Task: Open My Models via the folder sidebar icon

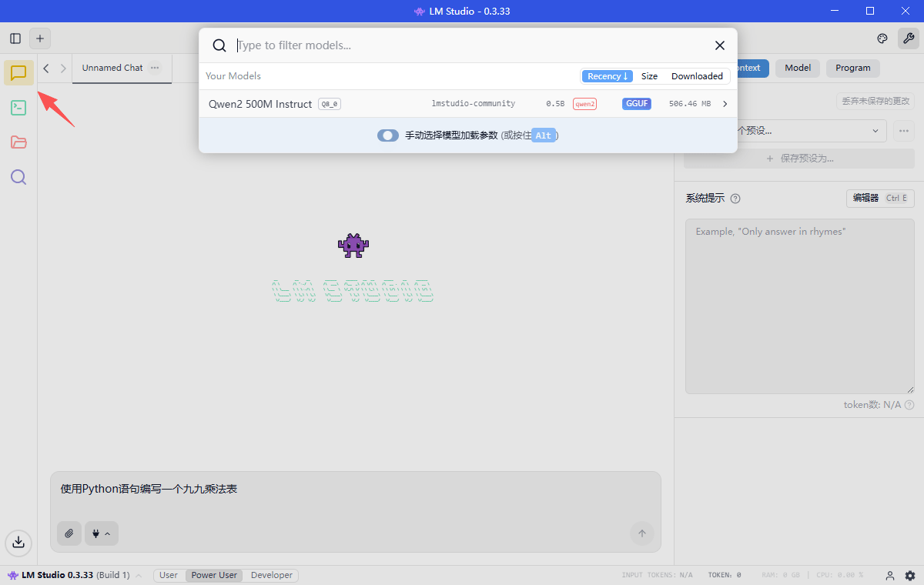Action: point(18,142)
